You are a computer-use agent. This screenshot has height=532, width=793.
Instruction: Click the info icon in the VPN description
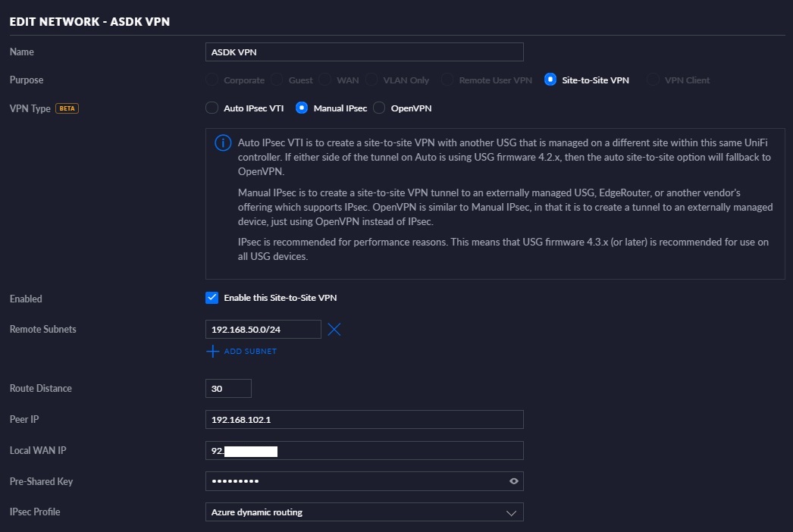coord(223,143)
